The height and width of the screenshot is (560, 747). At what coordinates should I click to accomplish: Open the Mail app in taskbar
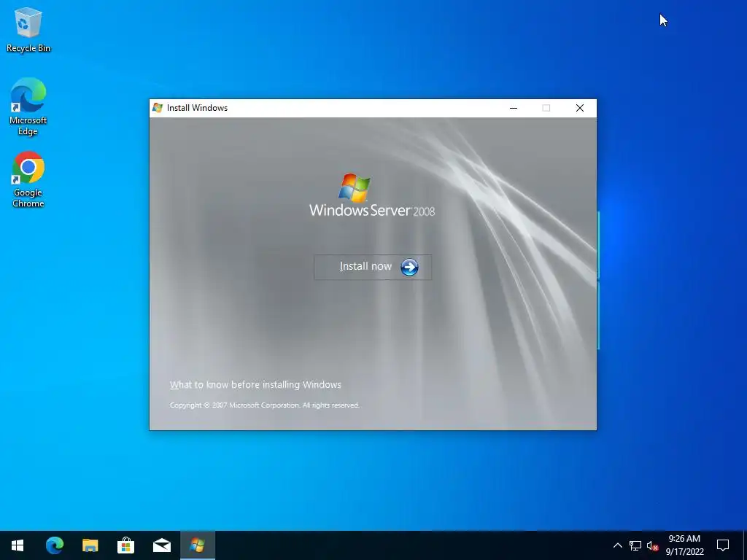(x=161, y=545)
